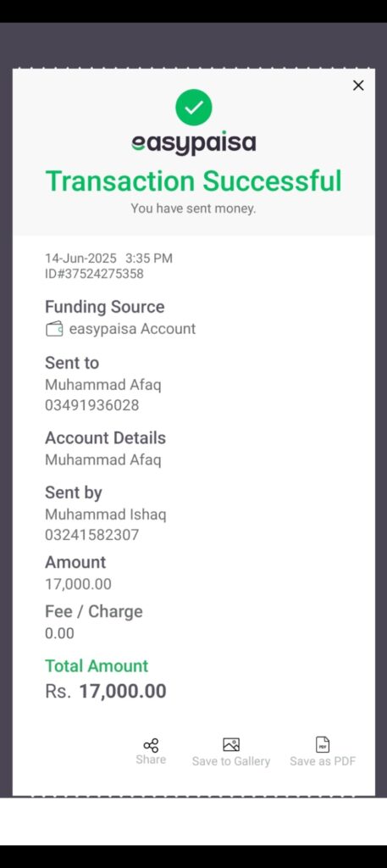
Task: Click the Fee / Charge value 0.00
Action: pyautogui.click(x=59, y=633)
